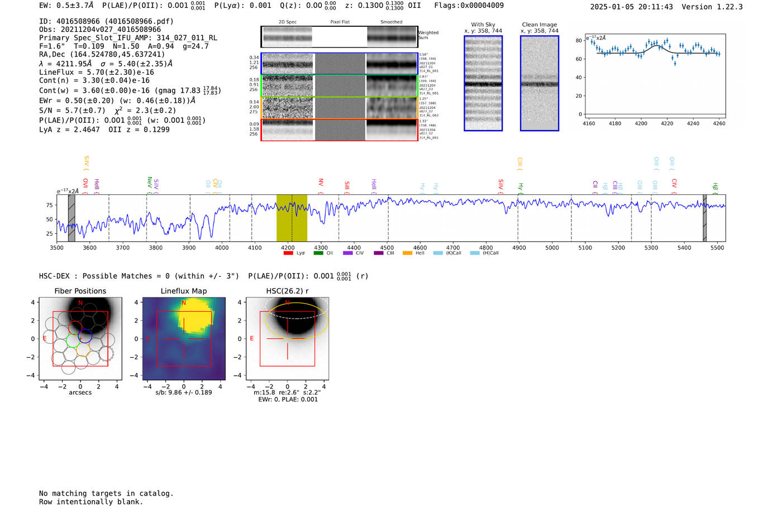Image resolution: width=782 pixels, height=532 pixels.
Task: Click the green Hγ label near 4900 Å
Action: [521, 188]
